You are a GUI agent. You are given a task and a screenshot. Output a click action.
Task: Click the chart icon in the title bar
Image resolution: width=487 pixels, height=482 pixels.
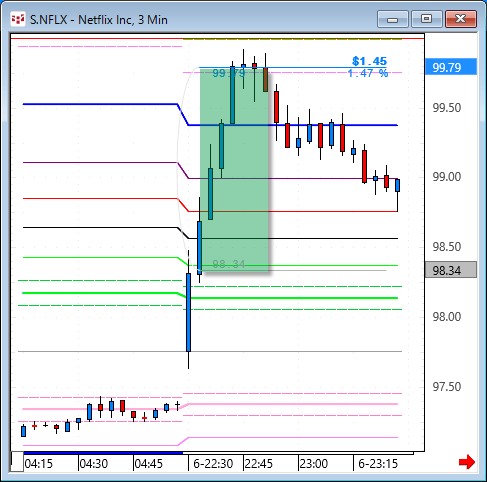[18, 19]
